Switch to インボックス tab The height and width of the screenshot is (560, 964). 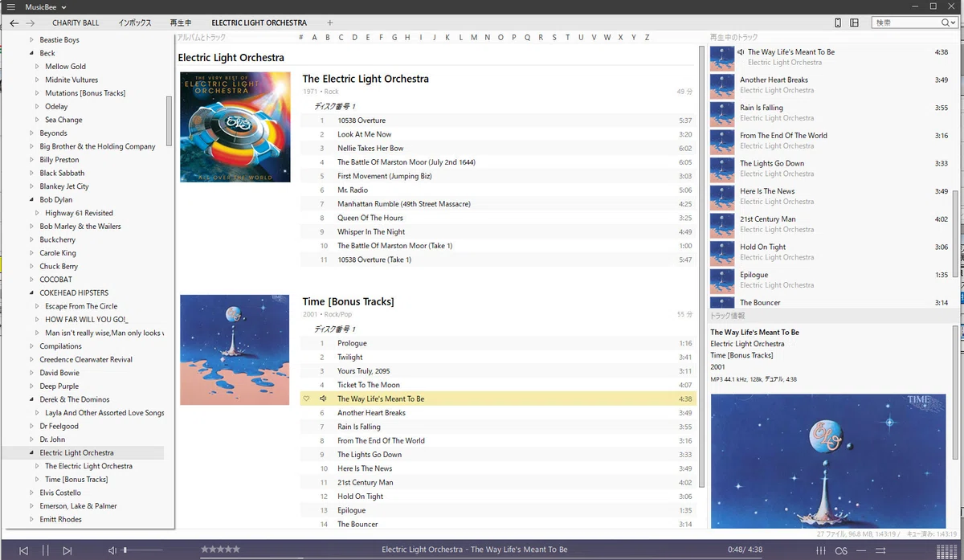coord(135,23)
